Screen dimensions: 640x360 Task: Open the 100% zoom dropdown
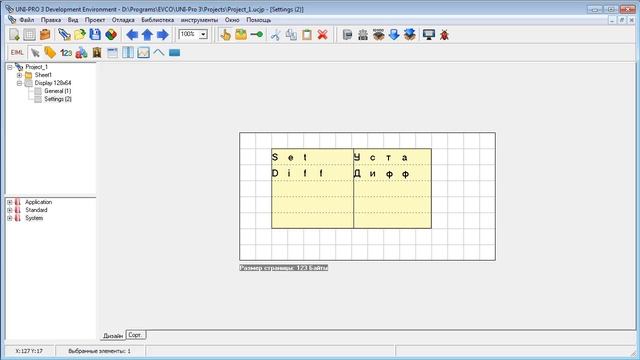tap(203, 34)
